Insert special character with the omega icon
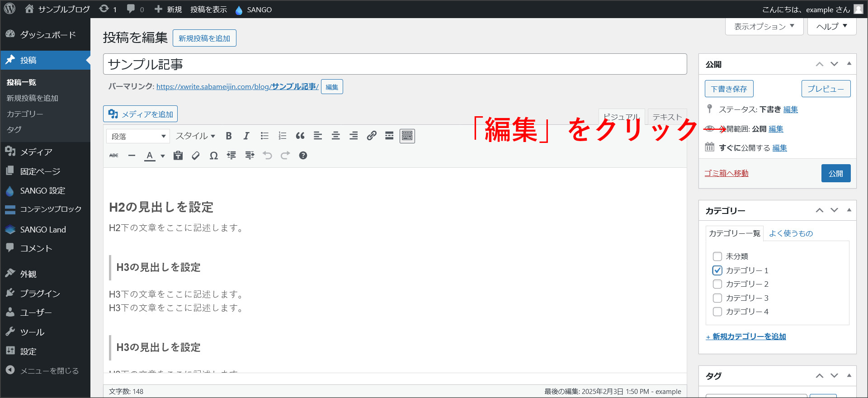Viewport: 868px width, 398px height. 214,156
